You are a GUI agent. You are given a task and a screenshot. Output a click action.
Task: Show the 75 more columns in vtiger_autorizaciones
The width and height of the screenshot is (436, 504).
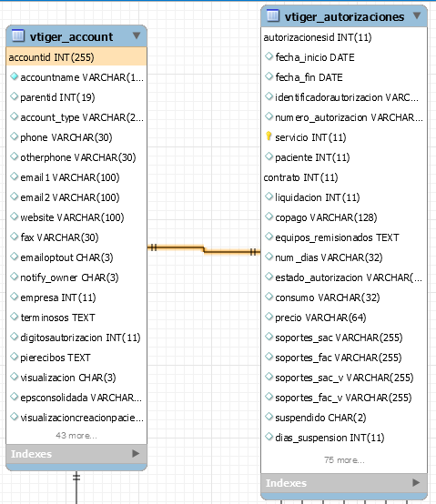point(344,460)
